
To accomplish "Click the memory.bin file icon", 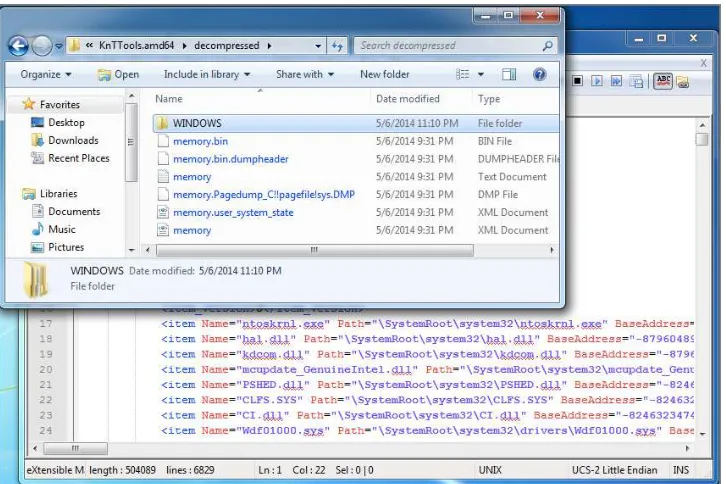I will [163, 141].
